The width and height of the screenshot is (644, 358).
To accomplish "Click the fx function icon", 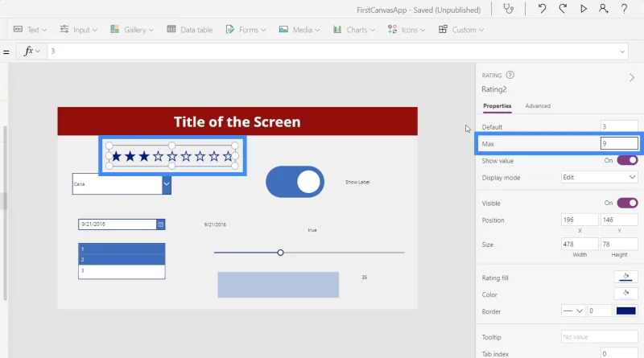I will 28,51.
